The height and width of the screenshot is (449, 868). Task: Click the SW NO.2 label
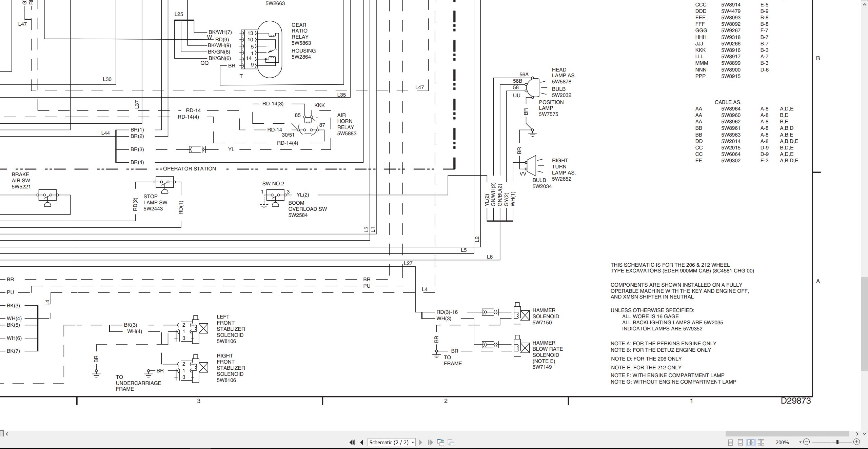click(x=273, y=184)
